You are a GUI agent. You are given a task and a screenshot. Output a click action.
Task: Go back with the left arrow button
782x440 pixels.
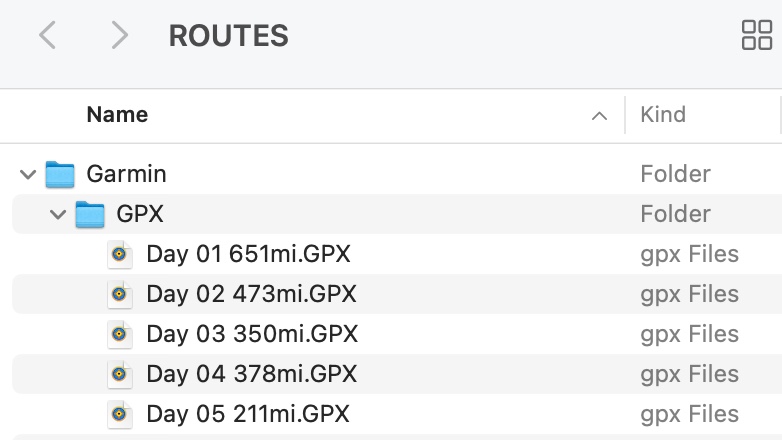[x=47, y=35]
